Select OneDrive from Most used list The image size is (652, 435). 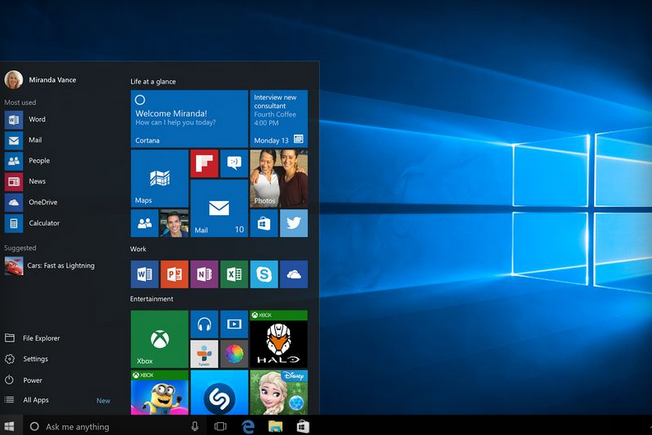tap(42, 202)
